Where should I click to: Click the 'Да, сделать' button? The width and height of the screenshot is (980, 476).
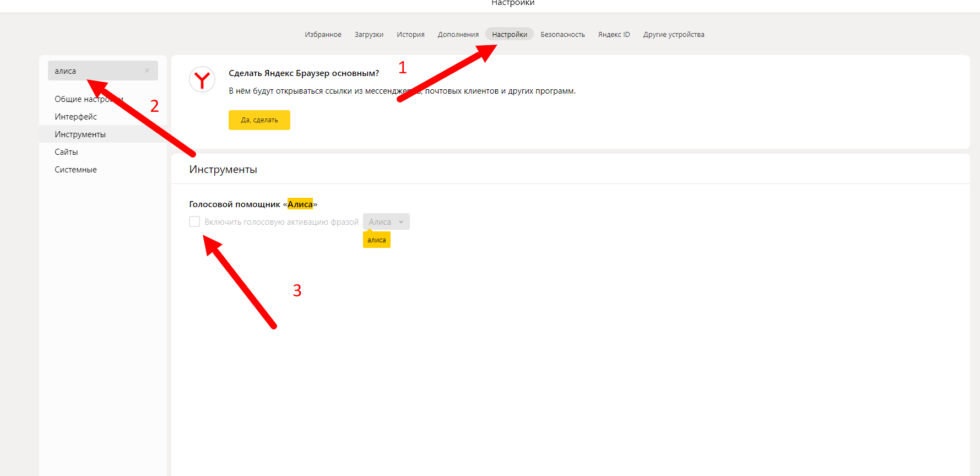coord(259,120)
